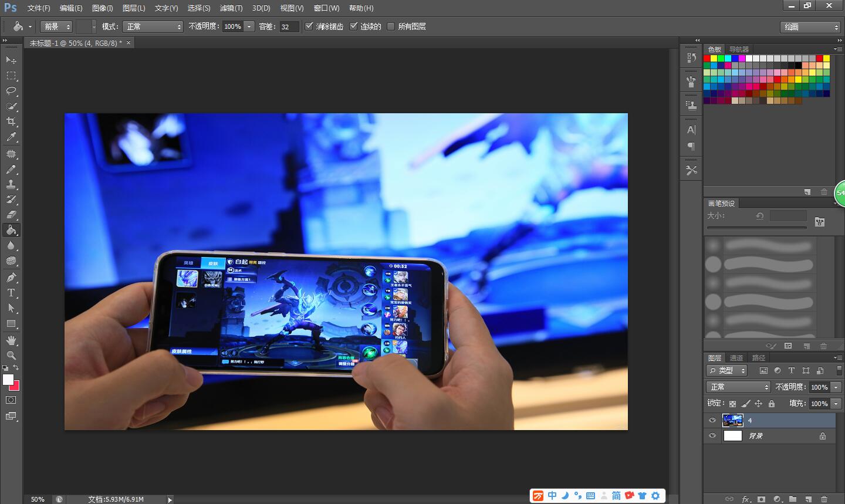Toggle the anti-alias (消除锯齿) checkbox
Viewport: 845px width, 504px height.
tap(309, 26)
